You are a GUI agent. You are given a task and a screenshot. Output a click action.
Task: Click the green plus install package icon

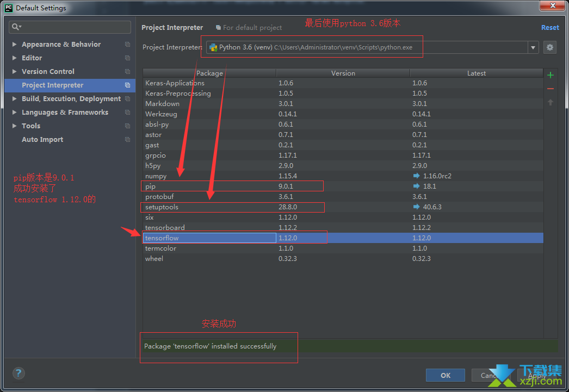click(x=550, y=75)
